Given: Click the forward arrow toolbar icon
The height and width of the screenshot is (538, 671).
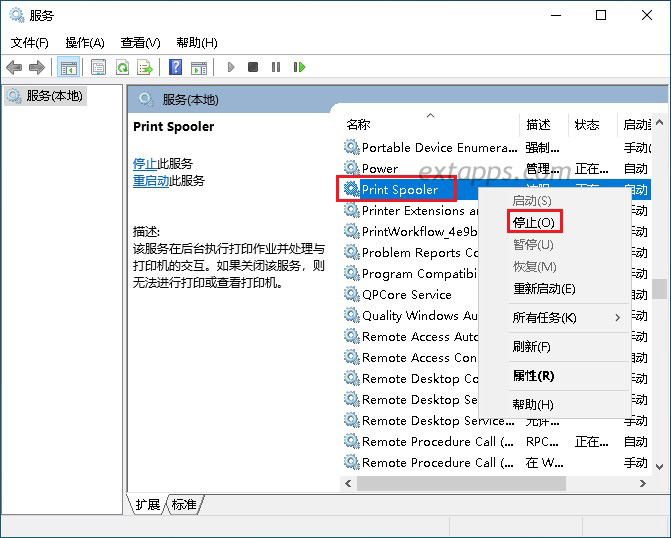Looking at the screenshot, I should [37, 67].
